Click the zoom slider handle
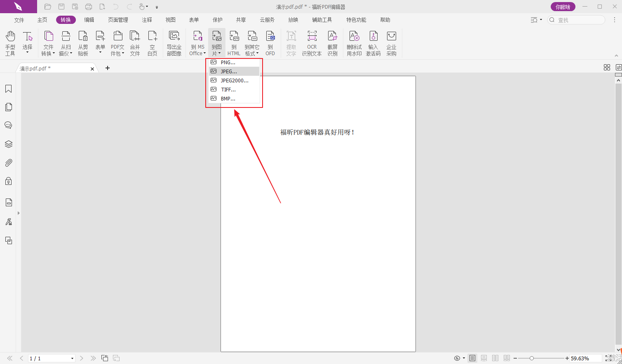This screenshot has width=622, height=364. (x=532, y=358)
